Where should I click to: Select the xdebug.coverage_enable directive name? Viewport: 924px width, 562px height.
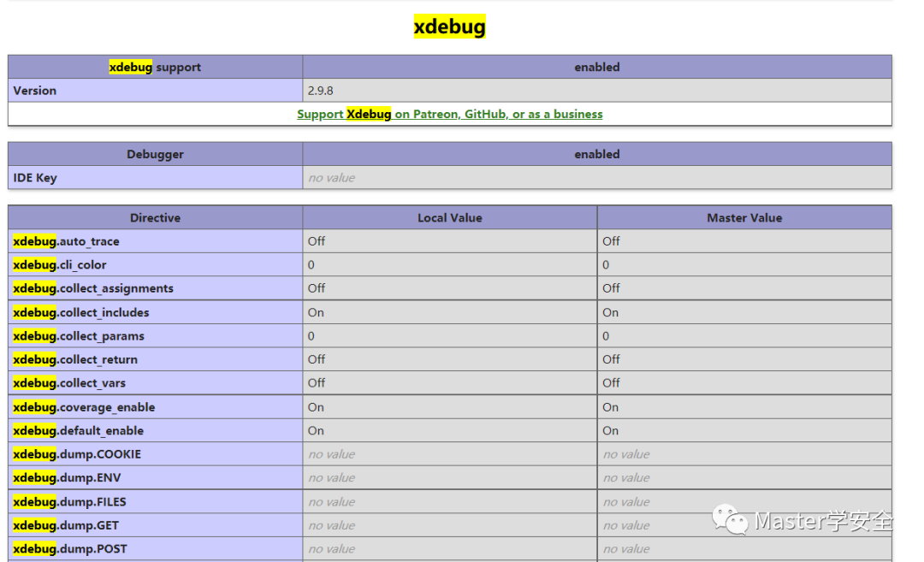point(84,408)
